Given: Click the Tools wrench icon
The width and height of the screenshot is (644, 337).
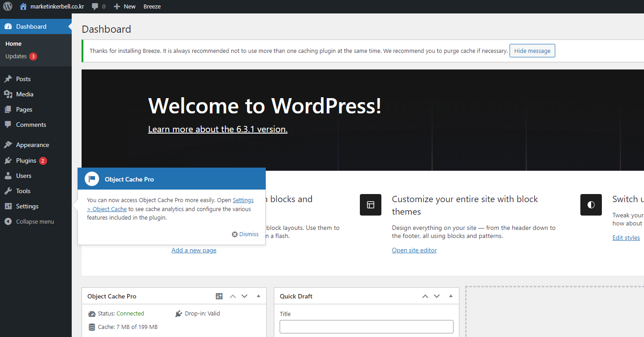Looking at the screenshot, I should point(8,191).
